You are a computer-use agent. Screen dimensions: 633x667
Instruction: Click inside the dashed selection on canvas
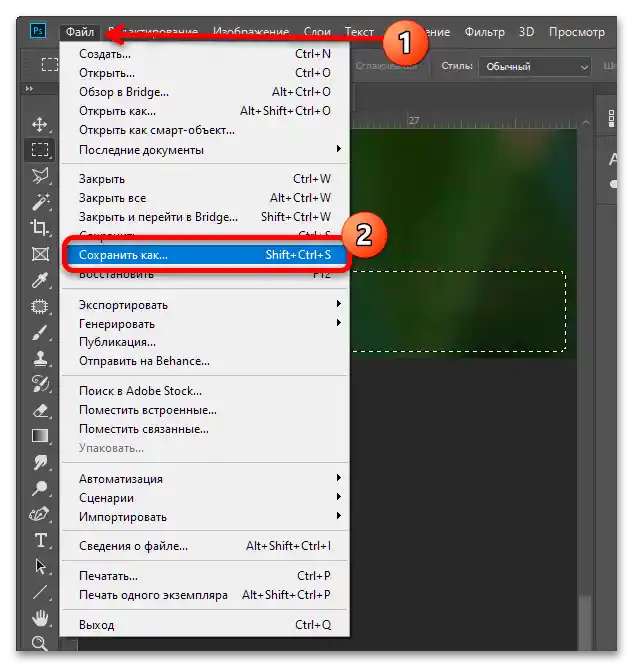[x=459, y=311]
